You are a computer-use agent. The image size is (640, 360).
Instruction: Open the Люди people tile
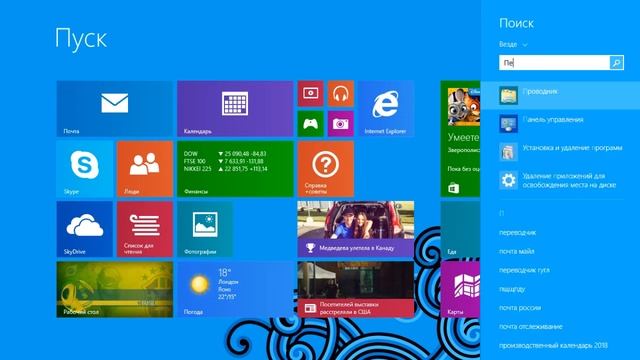145,169
